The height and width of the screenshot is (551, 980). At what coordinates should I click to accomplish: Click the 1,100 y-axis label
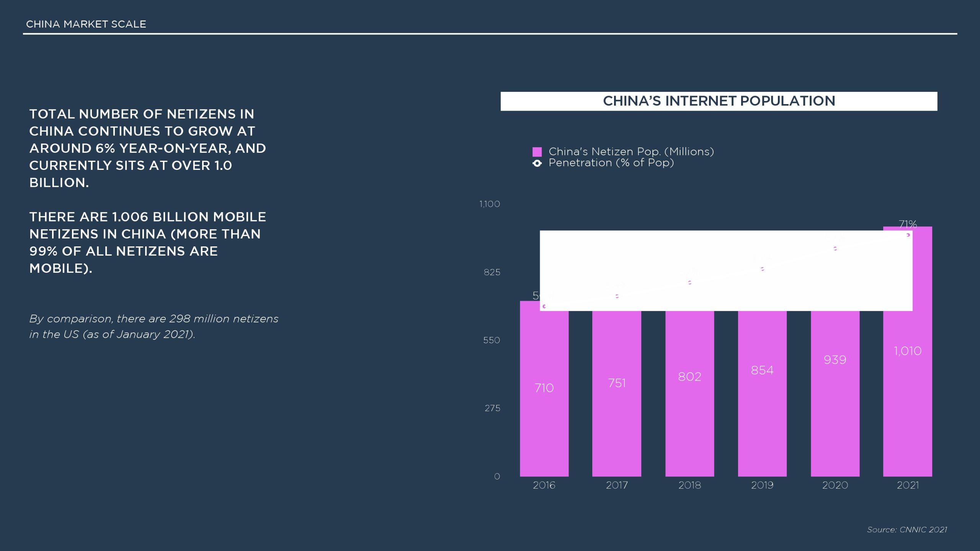(490, 204)
